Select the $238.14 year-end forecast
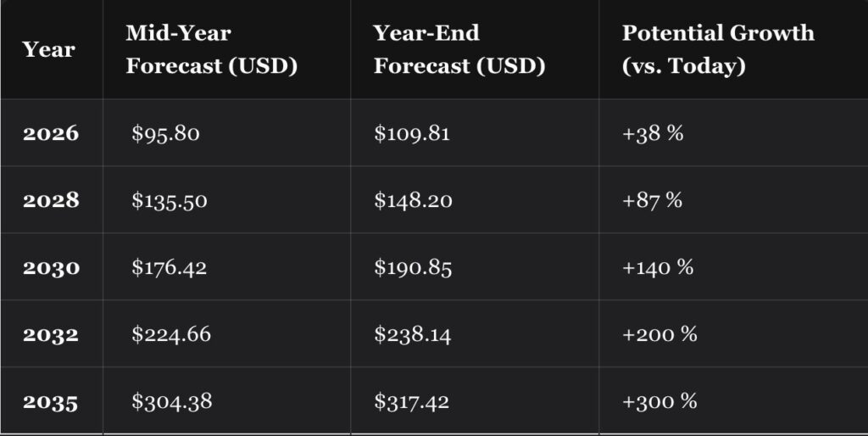Image resolution: width=868 pixels, height=436 pixels. [413, 334]
